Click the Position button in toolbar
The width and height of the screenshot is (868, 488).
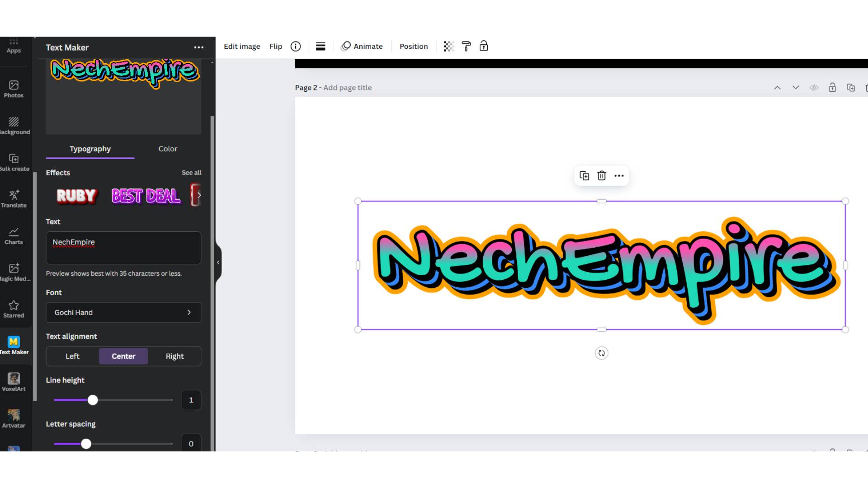point(414,46)
